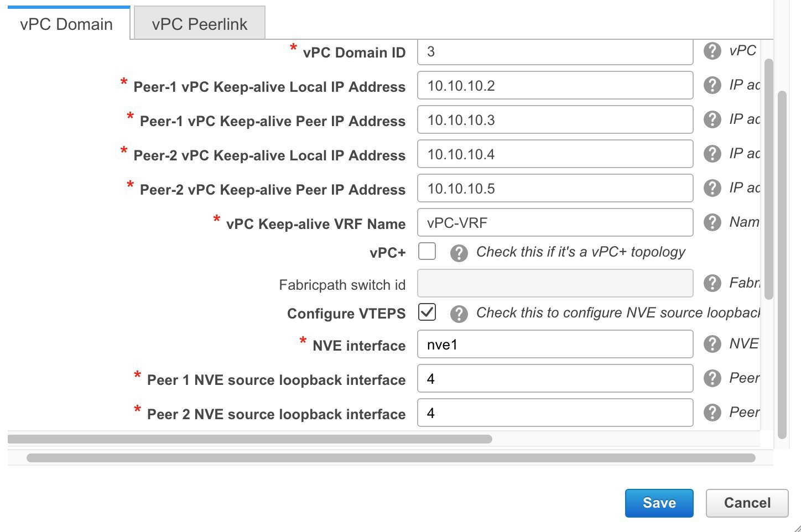Click help icon beside vPC Domain ID
Image resolution: width=801 pixels, height=532 pixels.
pyautogui.click(x=712, y=51)
